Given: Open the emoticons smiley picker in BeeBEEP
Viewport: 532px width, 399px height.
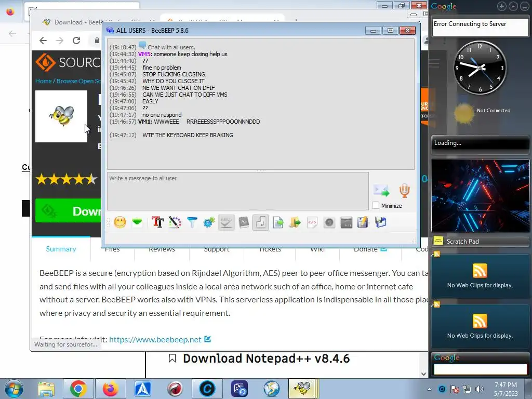Looking at the screenshot, I should point(120,222).
